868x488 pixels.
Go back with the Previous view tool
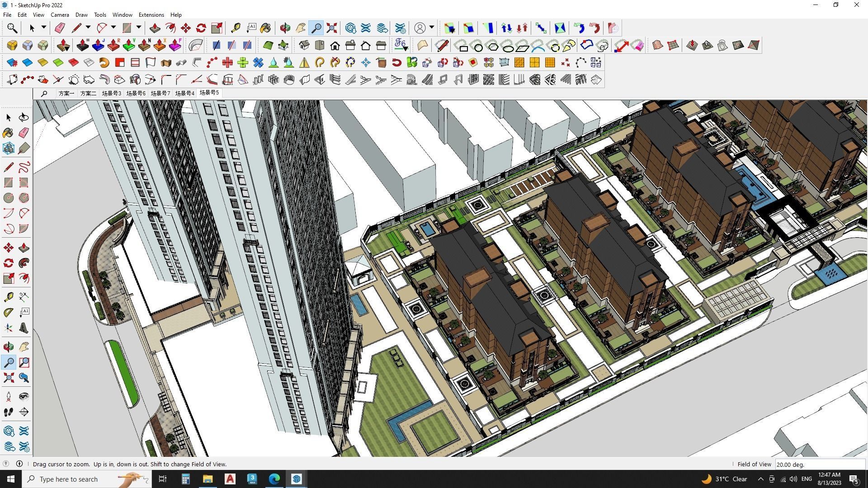(x=24, y=378)
